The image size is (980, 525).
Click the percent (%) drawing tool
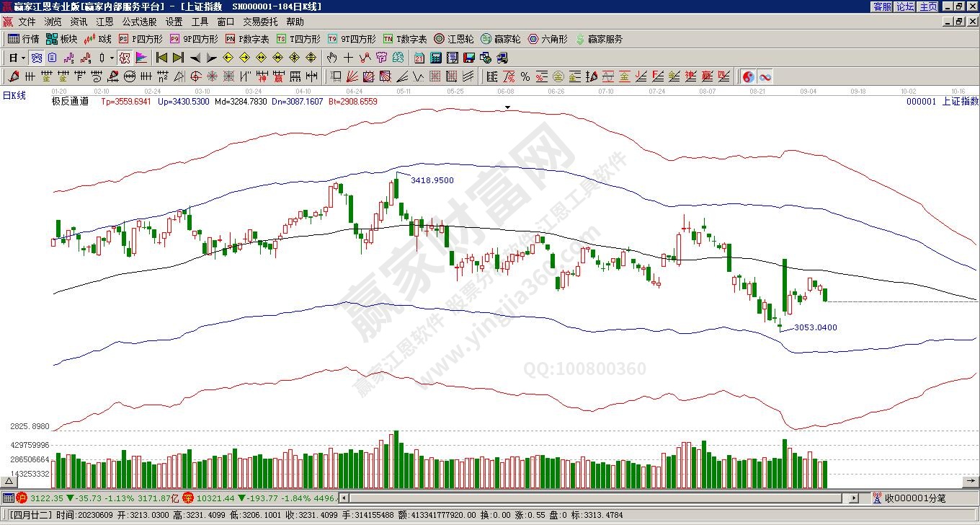(x=525, y=76)
